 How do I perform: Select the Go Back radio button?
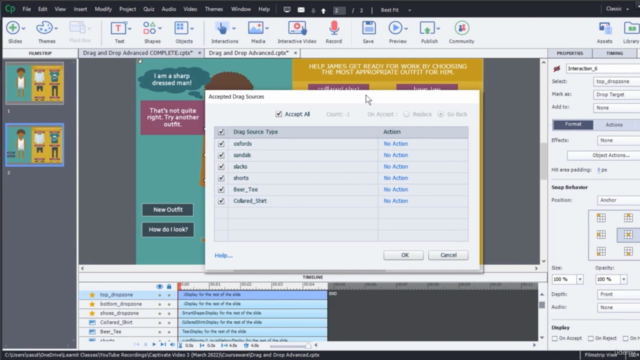(440, 114)
